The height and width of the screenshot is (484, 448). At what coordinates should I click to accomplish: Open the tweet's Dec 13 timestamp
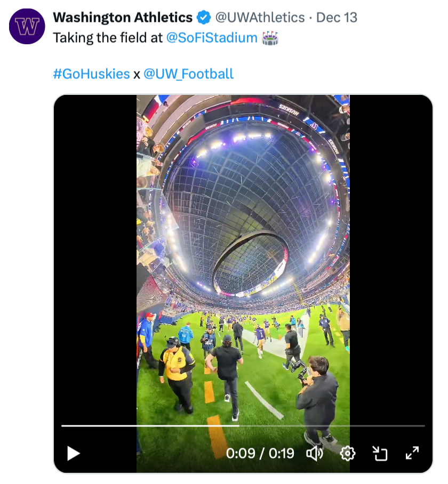coord(337,18)
